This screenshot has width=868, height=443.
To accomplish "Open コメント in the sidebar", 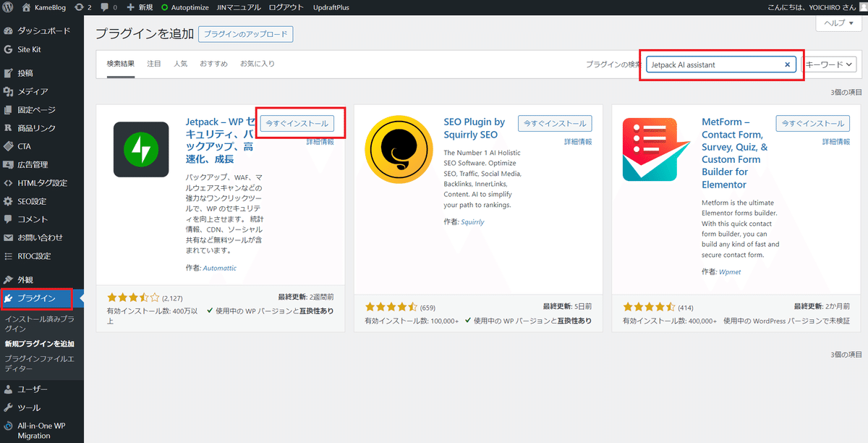I will pyautogui.click(x=42, y=219).
